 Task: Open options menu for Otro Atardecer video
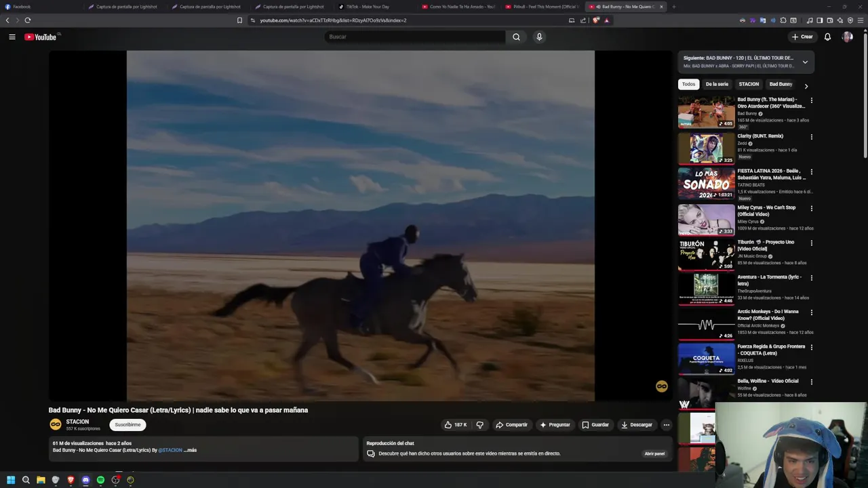(x=811, y=100)
